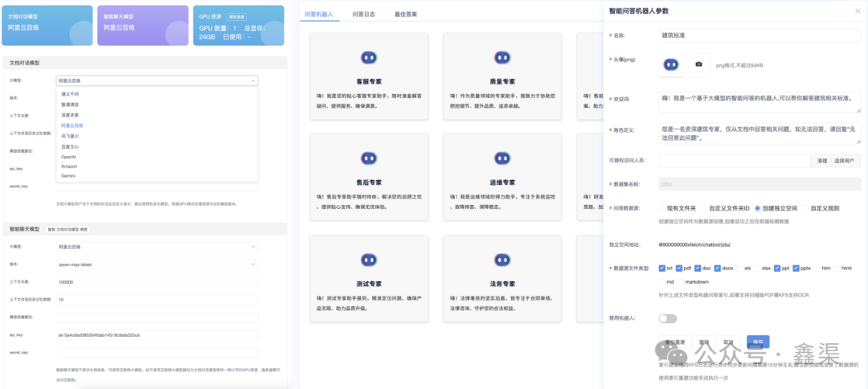Click the 文档对话模型 summary card
This screenshot has height=389, width=868.
[x=47, y=26]
